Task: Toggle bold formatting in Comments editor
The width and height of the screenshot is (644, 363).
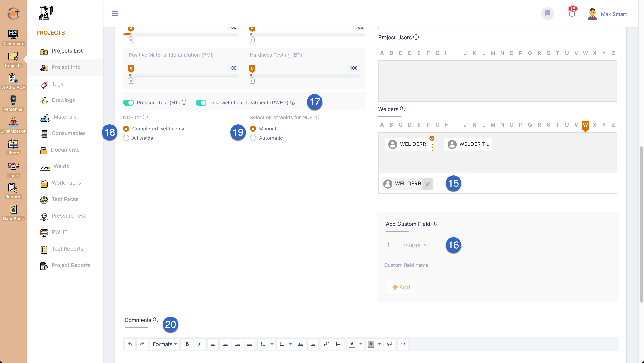Action: click(187, 344)
